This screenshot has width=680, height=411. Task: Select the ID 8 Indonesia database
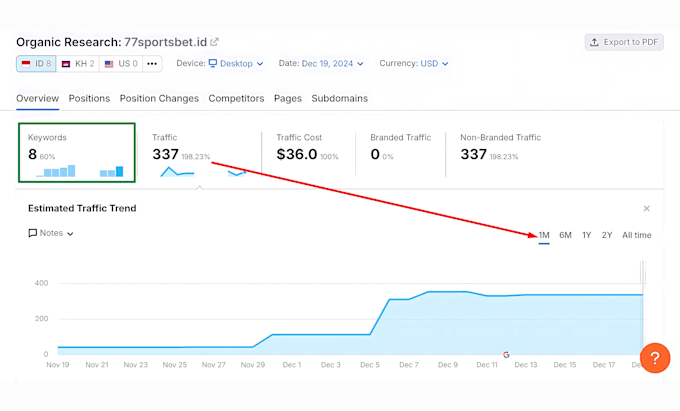36,64
